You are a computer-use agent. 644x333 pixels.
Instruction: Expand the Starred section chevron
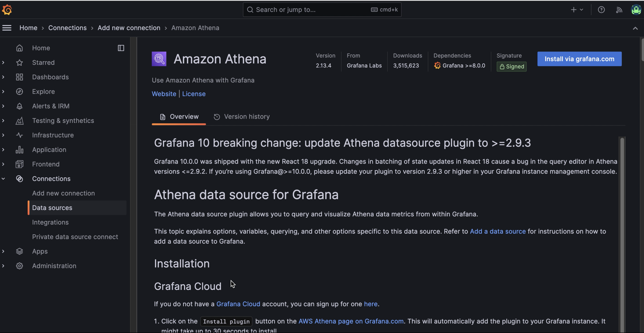[3, 62]
